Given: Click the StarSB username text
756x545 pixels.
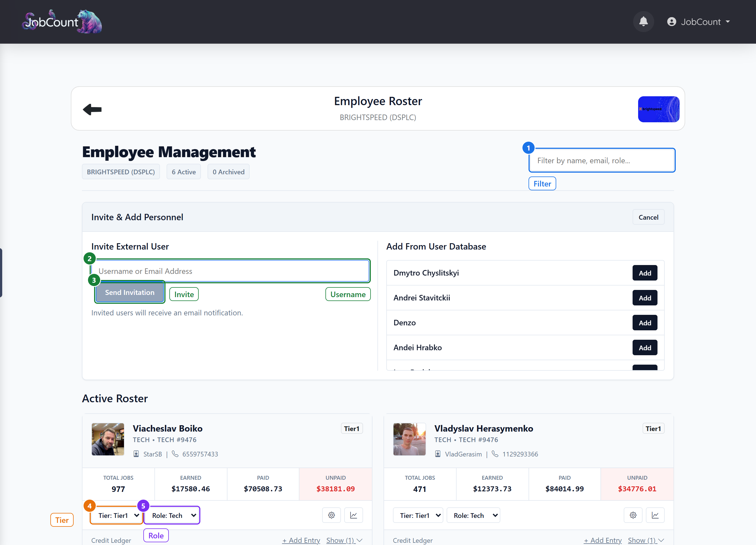Looking at the screenshot, I should 152,454.
